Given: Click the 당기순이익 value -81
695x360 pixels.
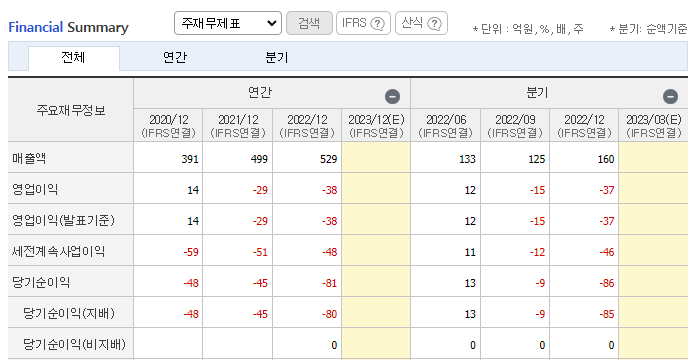Looking at the screenshot, I should [329, 283].
